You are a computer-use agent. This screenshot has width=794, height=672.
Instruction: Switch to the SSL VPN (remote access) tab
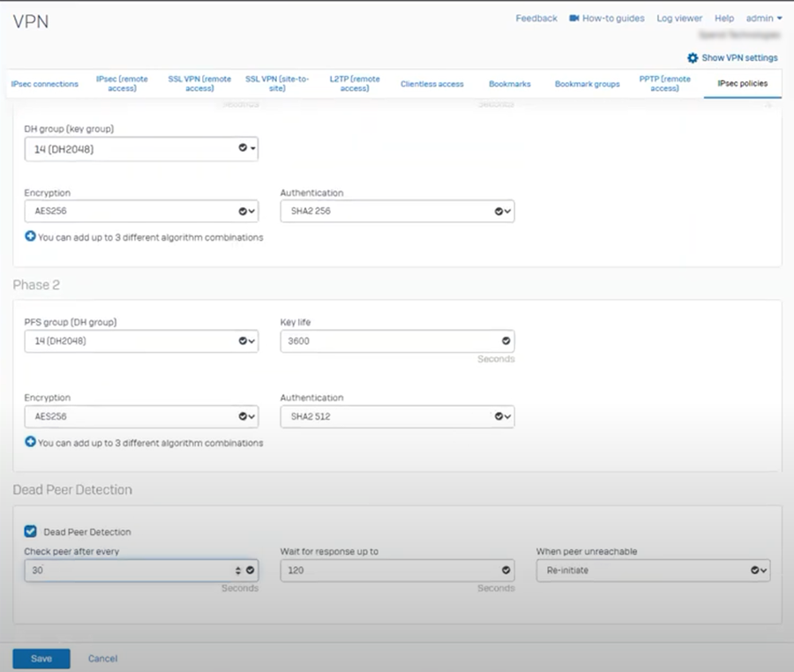point(199,84)
